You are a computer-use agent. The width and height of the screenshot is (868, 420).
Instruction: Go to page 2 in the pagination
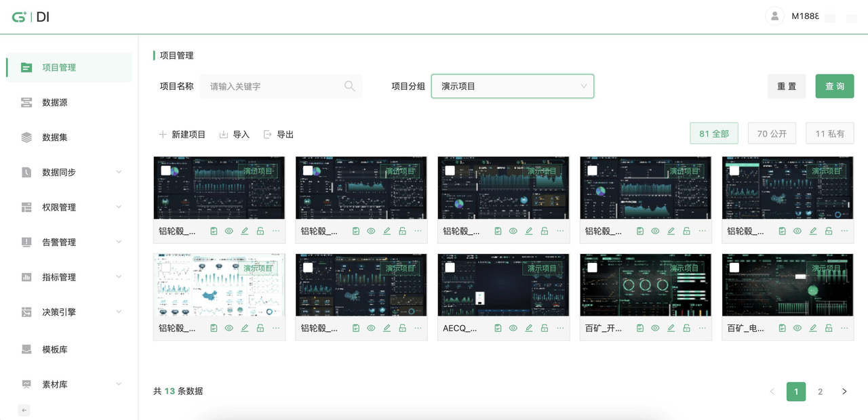click(x=820, y=392)
